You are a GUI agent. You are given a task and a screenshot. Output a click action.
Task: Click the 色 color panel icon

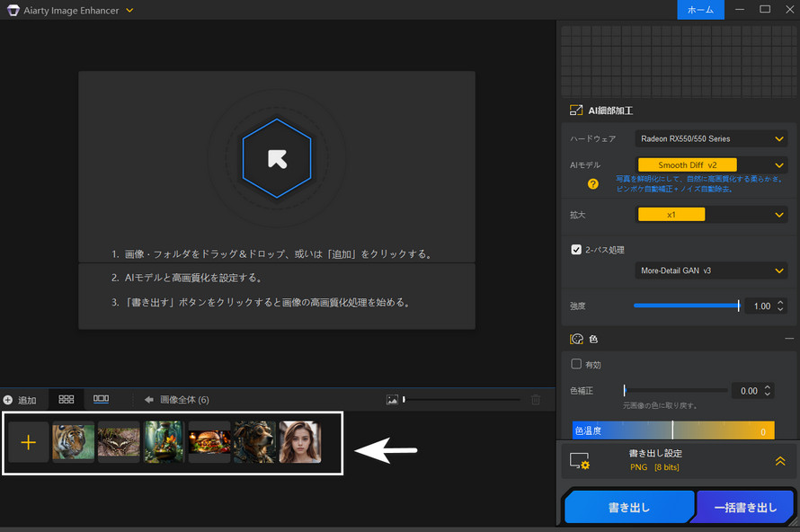point(574,339)
